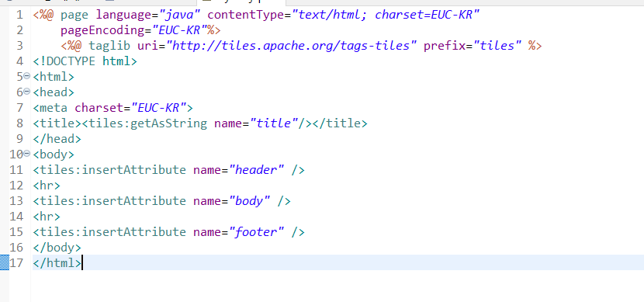Click the contentType attribute name

coord(246,16)
